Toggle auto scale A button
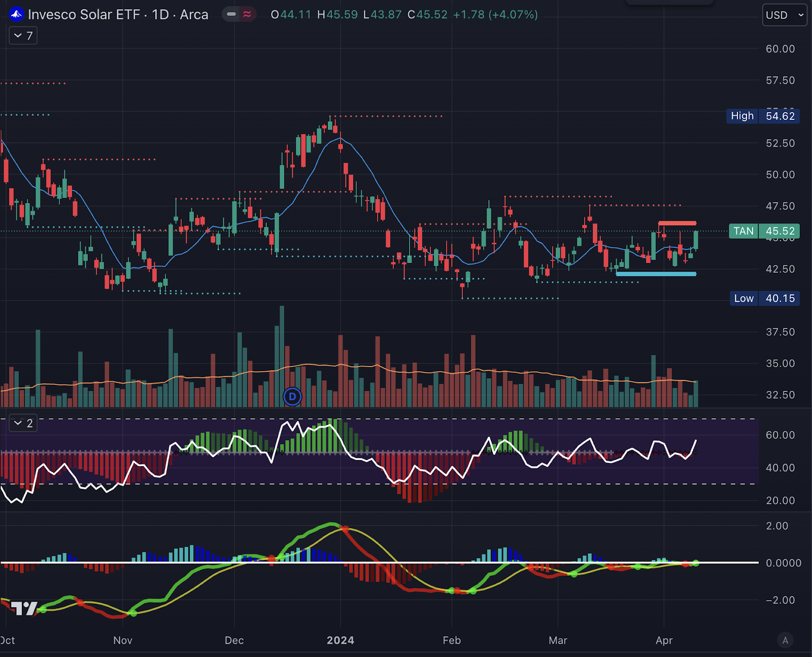The height and width of the screenshot is (657, 812). pyautogui.click(x=785, y=640)
